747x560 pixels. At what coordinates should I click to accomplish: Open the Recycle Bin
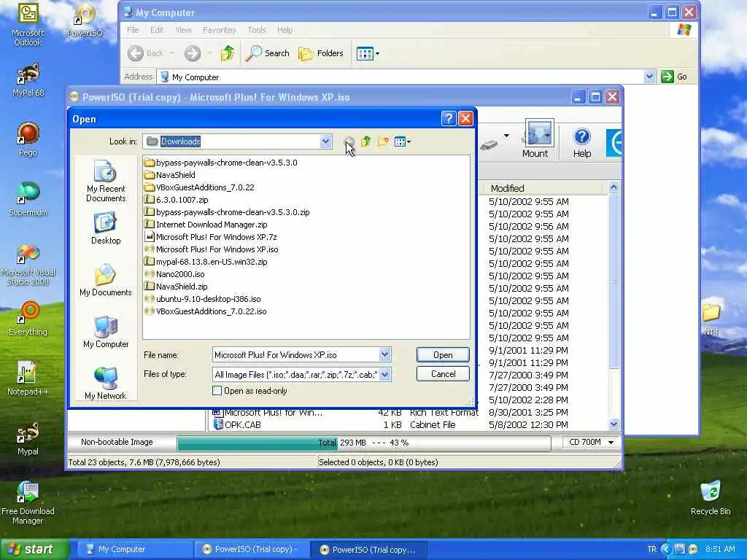pyautogui.click(x=711, y=497)
